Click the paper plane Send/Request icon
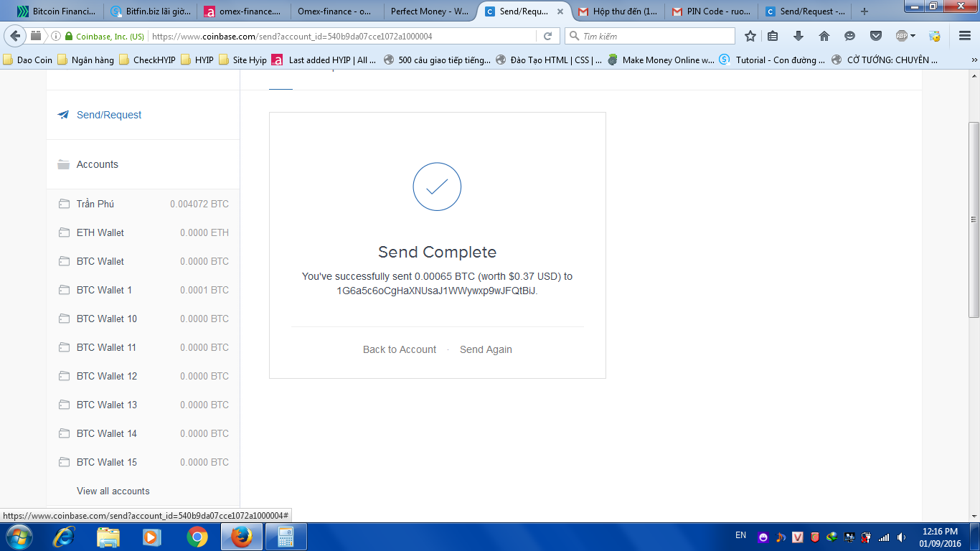Screen dimensions: 980x551 point(63,115)
